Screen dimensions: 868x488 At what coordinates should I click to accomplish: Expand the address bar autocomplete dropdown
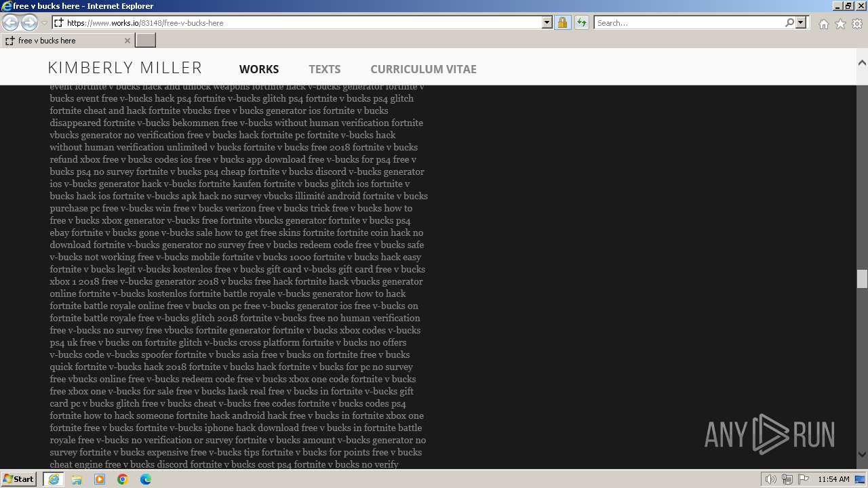pos(547,22)
